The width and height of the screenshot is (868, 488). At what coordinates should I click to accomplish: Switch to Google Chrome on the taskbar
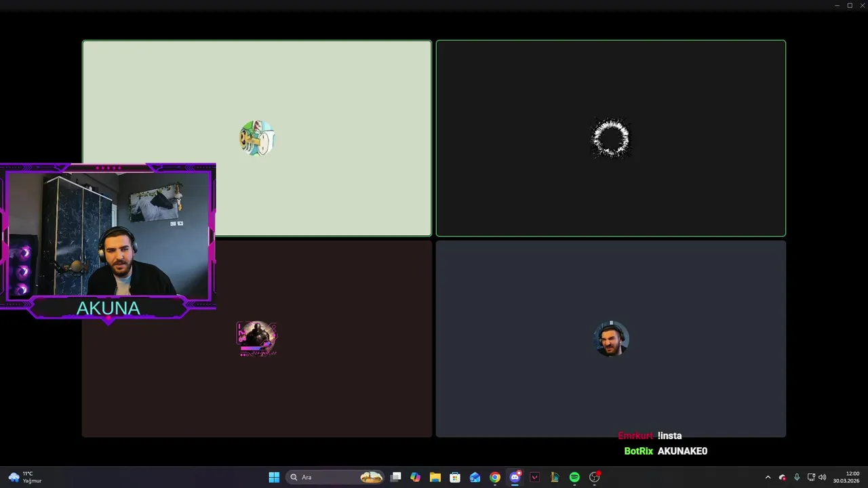point(495,477)
